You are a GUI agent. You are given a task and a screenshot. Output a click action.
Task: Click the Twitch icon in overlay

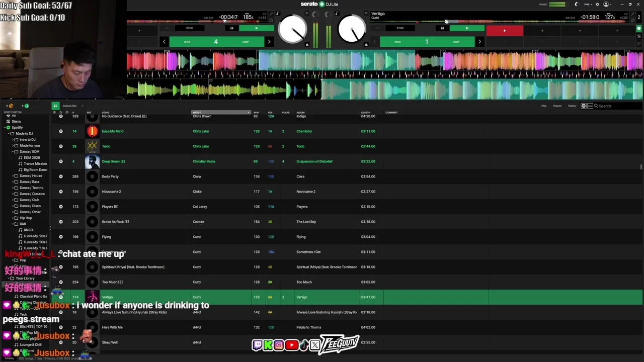258,345
